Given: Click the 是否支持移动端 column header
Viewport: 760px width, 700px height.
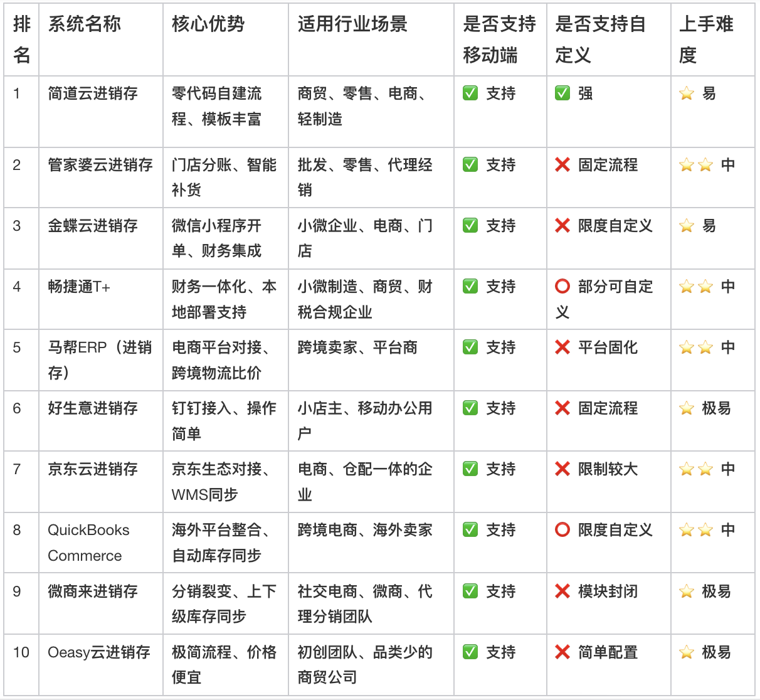Looking at the screenshot, I should tap(500, 40).
